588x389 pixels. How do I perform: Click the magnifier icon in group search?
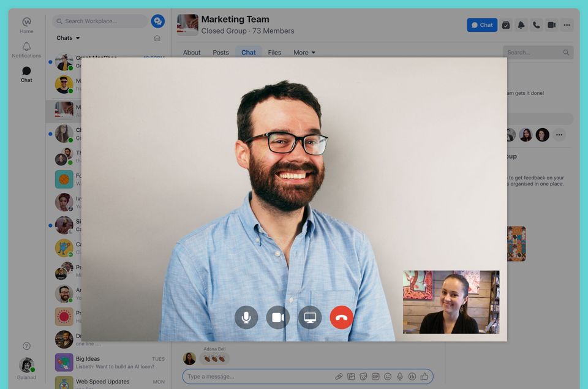tap(566, 53)
